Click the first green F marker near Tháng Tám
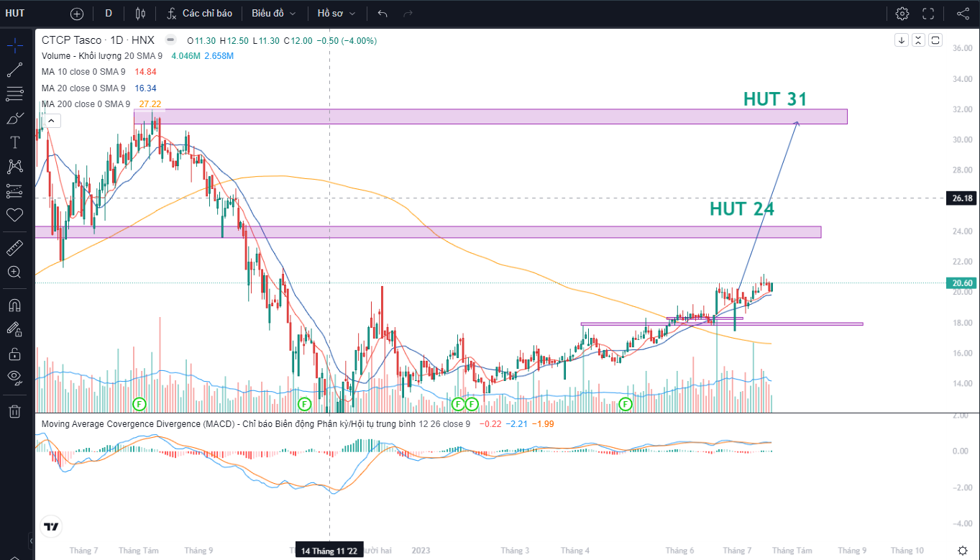Screen dimensions: 980x560 coord(139,404)
